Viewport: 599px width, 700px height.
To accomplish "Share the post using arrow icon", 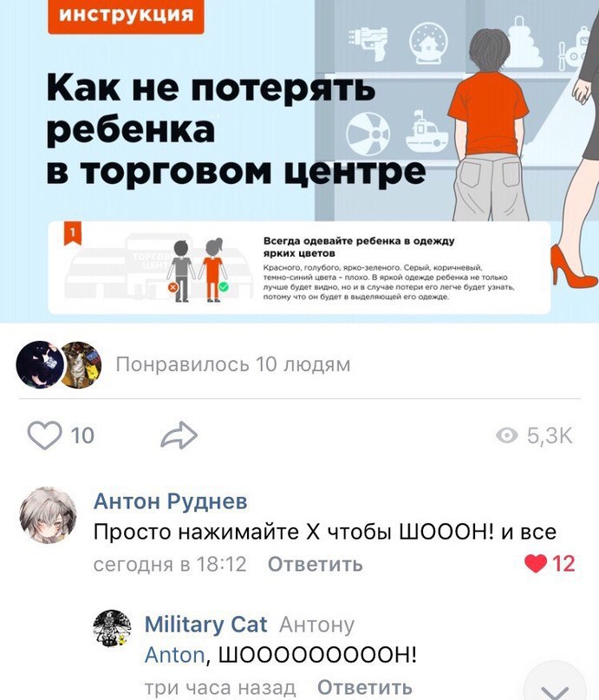I will pyautogui.click(x=179, y=435).
